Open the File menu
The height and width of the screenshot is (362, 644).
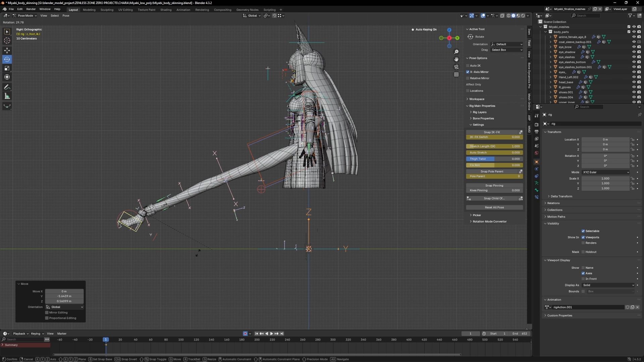tap(11, 9)
